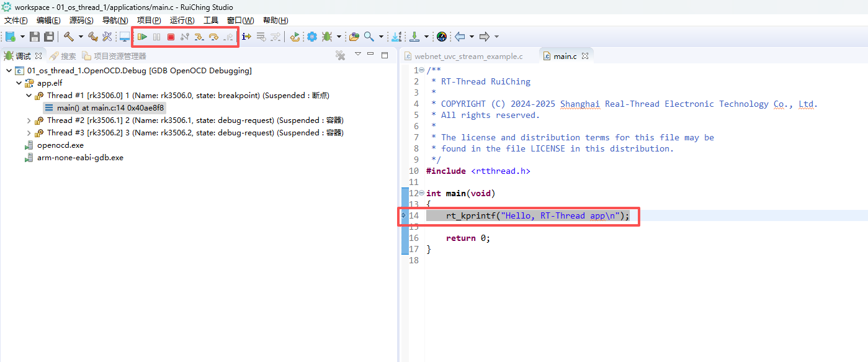
Task: Click the red Terminate debug icon
Action: pyautogui.click(x=170, y=37)
